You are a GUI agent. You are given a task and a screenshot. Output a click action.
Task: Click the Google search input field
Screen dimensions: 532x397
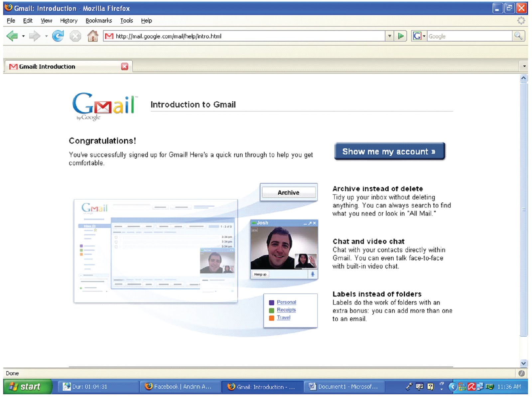pyautogui.click(x=469, y=36)
